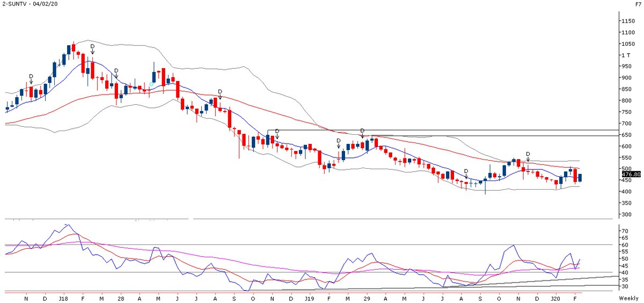Click indicator scale value '70'
This screenshot has width=644, height=303.
625,230
